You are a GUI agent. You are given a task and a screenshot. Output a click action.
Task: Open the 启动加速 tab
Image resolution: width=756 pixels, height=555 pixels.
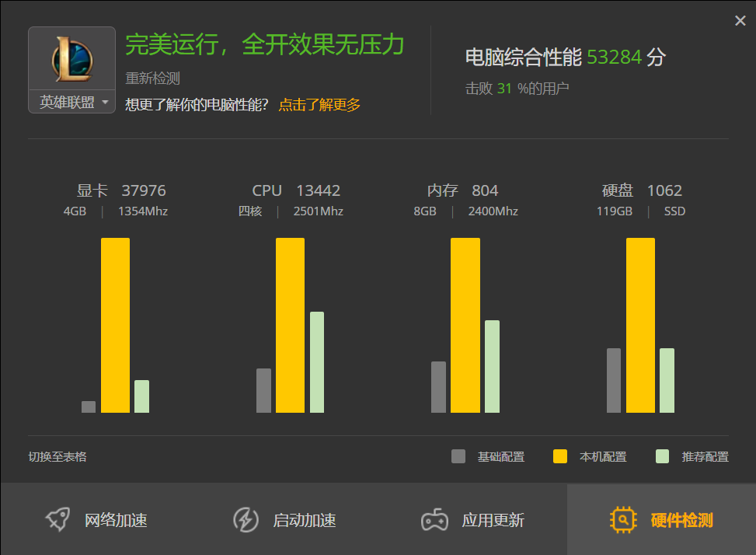click(x=284, y=520)
